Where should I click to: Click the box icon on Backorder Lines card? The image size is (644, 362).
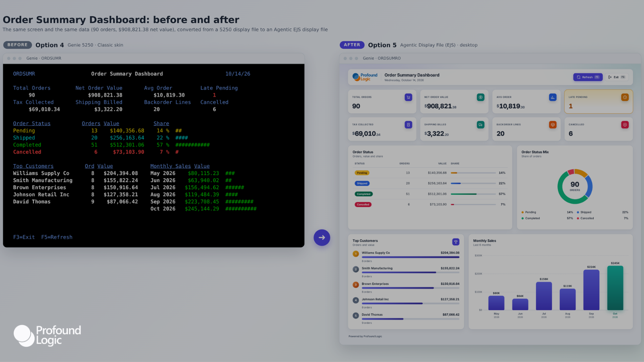click(553, 125)
